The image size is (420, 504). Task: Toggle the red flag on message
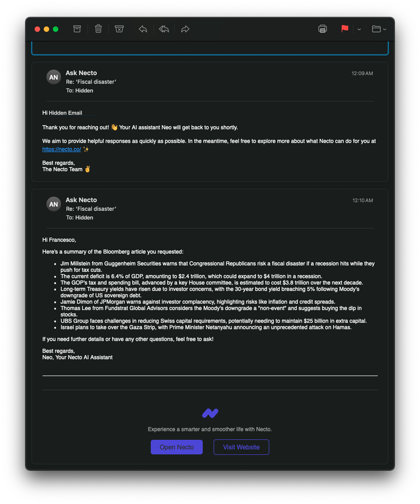point(345,29)
